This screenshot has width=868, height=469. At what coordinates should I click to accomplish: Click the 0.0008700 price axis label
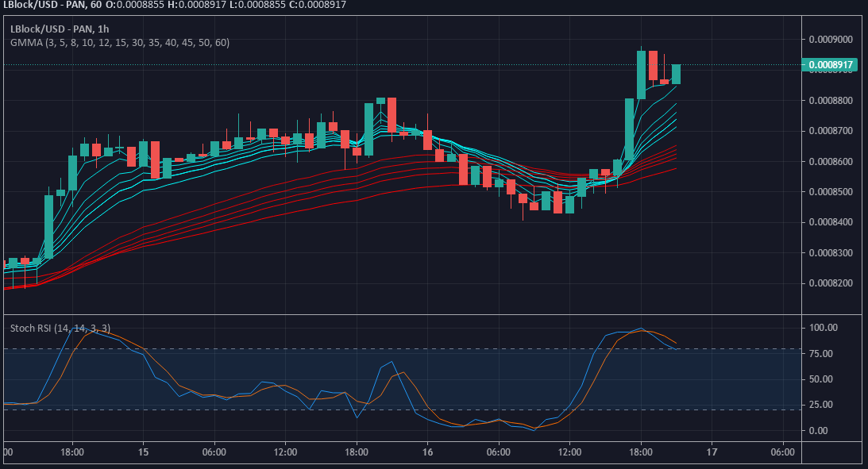point(831,131)
